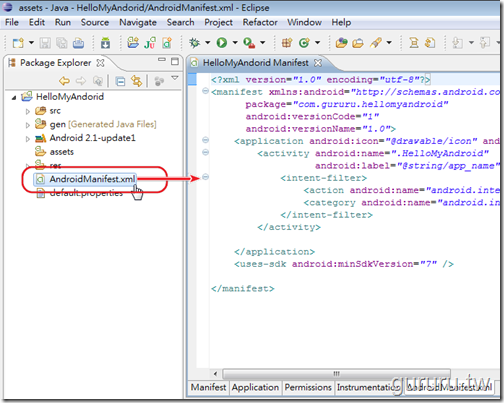Open the Search dropdown arrow
Image resolution: width=504 pixels, height=403 pixels.
coord(389,43)
